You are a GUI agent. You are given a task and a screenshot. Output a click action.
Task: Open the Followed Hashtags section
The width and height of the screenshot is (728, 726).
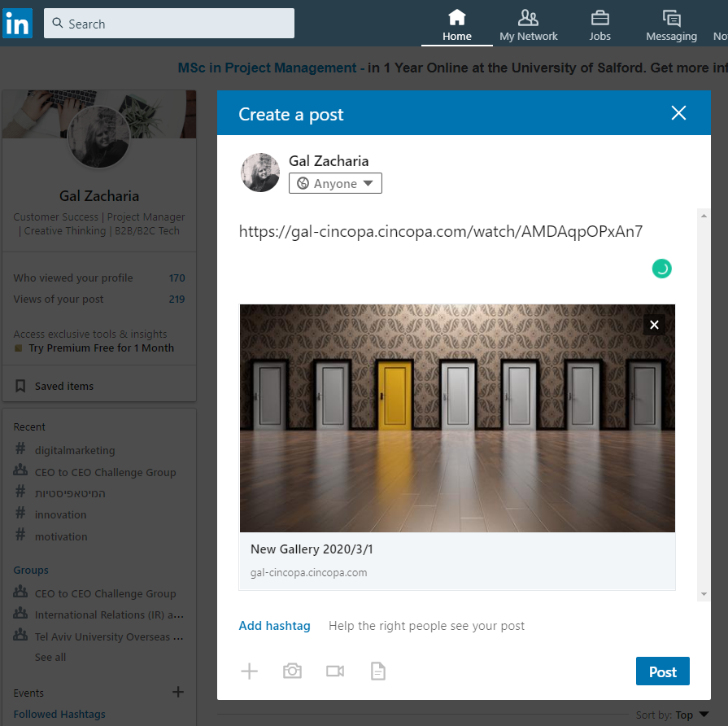point(59,714)
